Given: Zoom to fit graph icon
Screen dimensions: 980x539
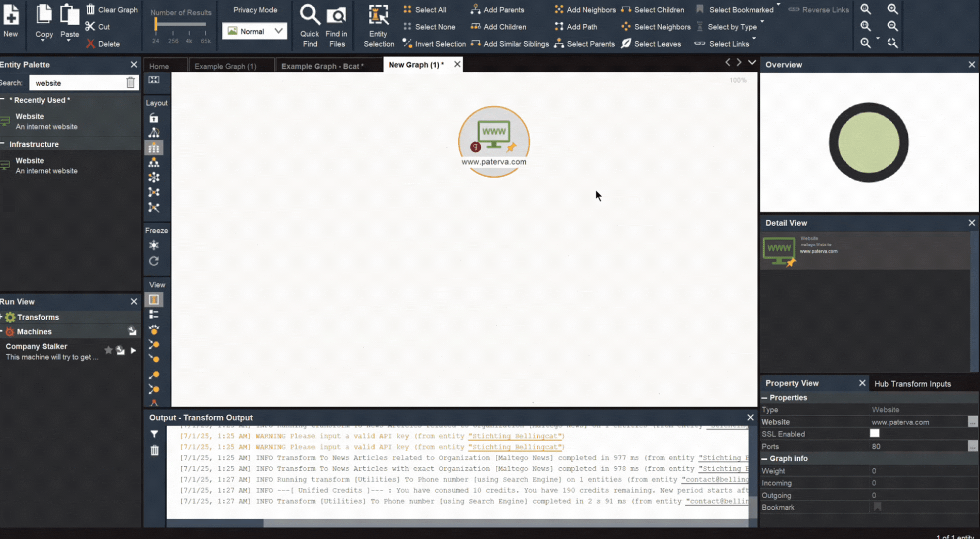Looking at the screenshot, I should tap(866, 9).
